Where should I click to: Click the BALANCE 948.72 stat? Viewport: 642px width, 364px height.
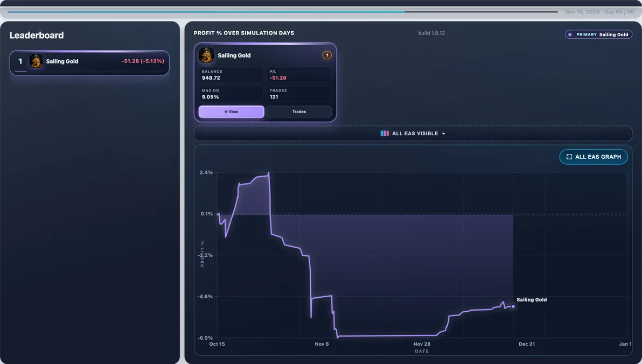click(231, 75)
